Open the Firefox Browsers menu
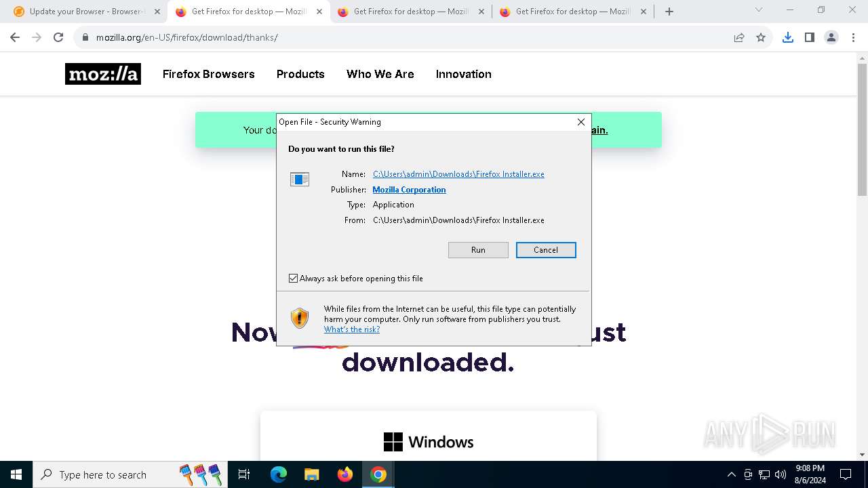868x488 pixels. [209, 74]
